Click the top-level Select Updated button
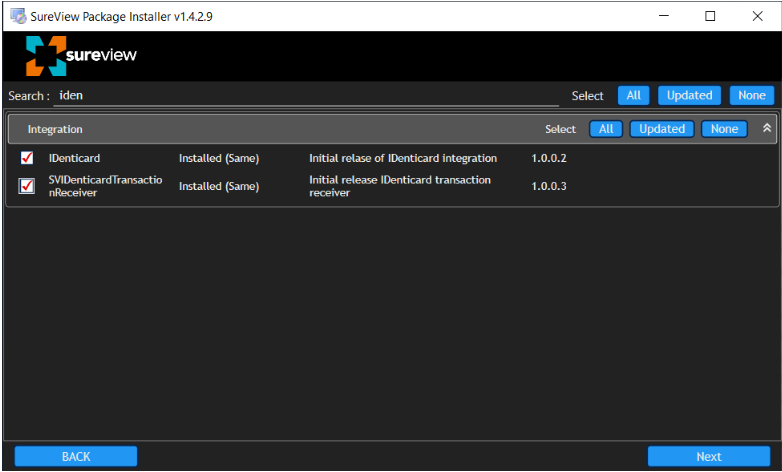The width and height of the screenshot is (782, 472). (x=689, y=95)
